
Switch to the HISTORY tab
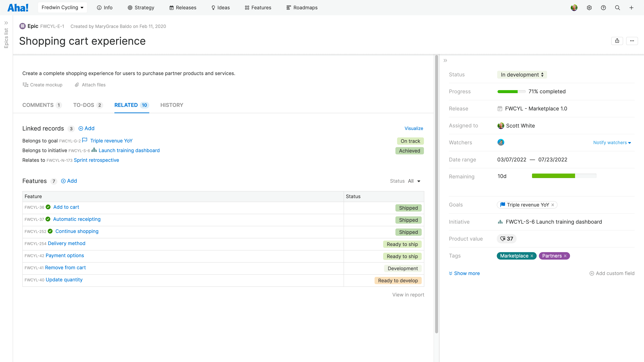pyautogui.click(x=171, y=105)
